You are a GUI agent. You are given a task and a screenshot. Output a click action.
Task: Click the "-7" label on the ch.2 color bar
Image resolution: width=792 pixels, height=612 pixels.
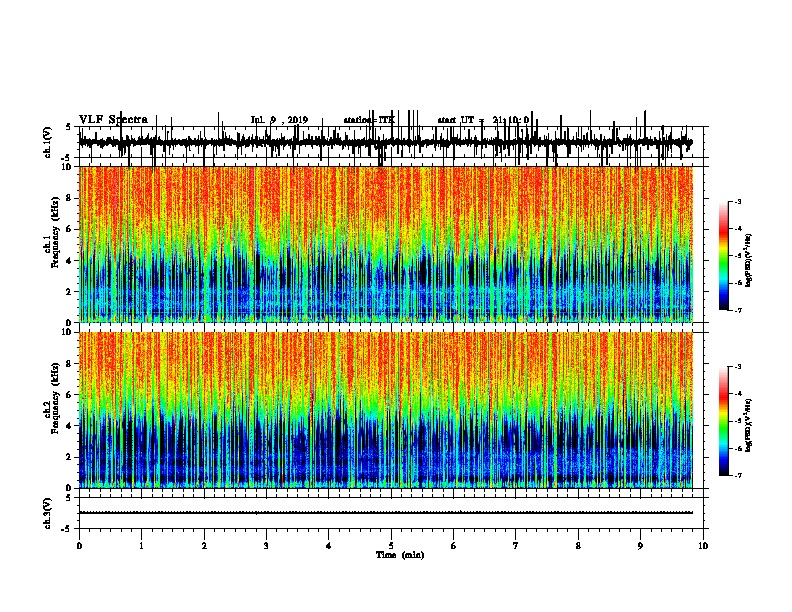(x=738, y=475)
